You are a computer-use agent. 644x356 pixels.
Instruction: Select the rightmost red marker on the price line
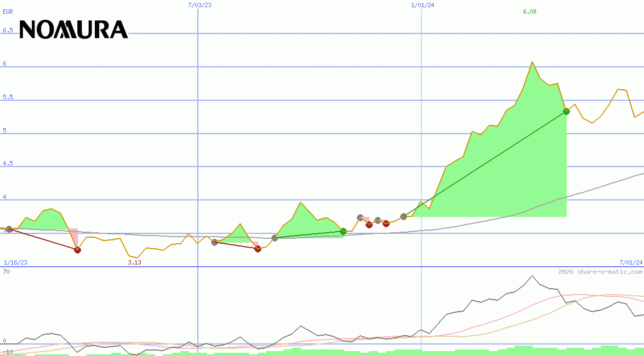pos(386,223)
